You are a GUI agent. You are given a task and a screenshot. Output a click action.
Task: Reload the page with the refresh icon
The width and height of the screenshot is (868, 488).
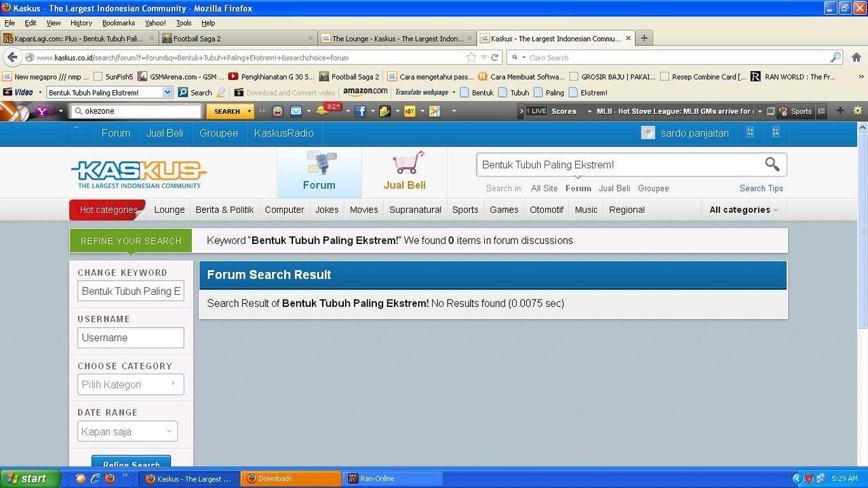(495, 58)
